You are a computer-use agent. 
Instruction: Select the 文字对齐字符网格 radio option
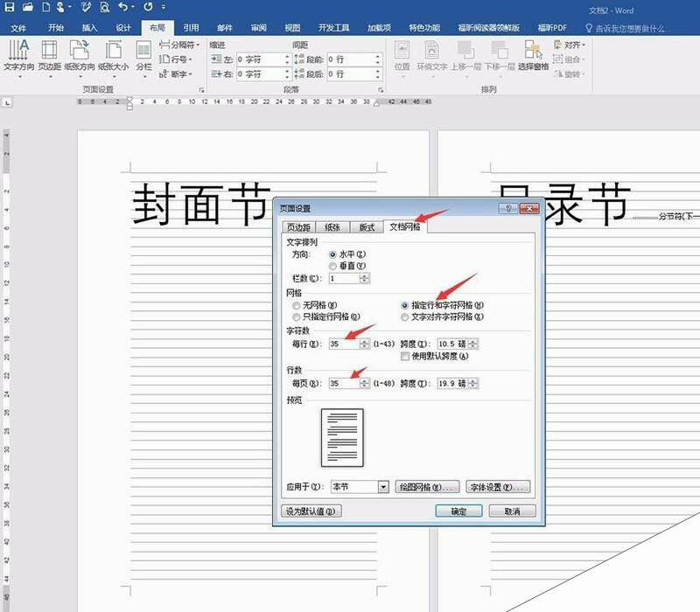point(404,316)
